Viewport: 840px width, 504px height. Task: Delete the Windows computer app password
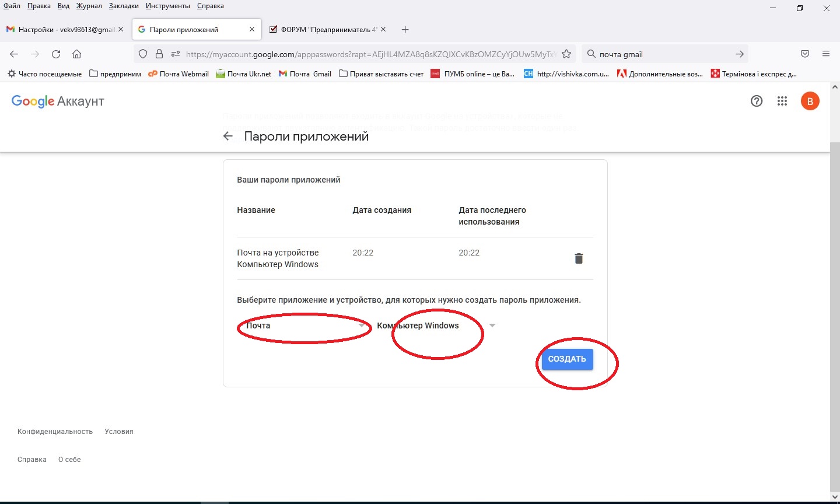(x=579, y=258)
